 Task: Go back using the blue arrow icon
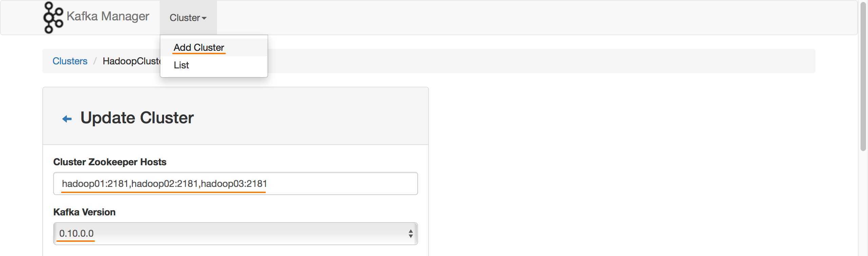pyautogui.click(x=67, y=119)
